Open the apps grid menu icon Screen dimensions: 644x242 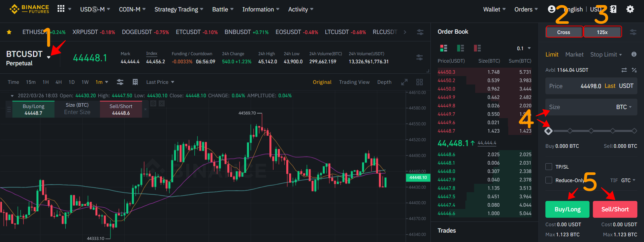(x=61, y=9)
